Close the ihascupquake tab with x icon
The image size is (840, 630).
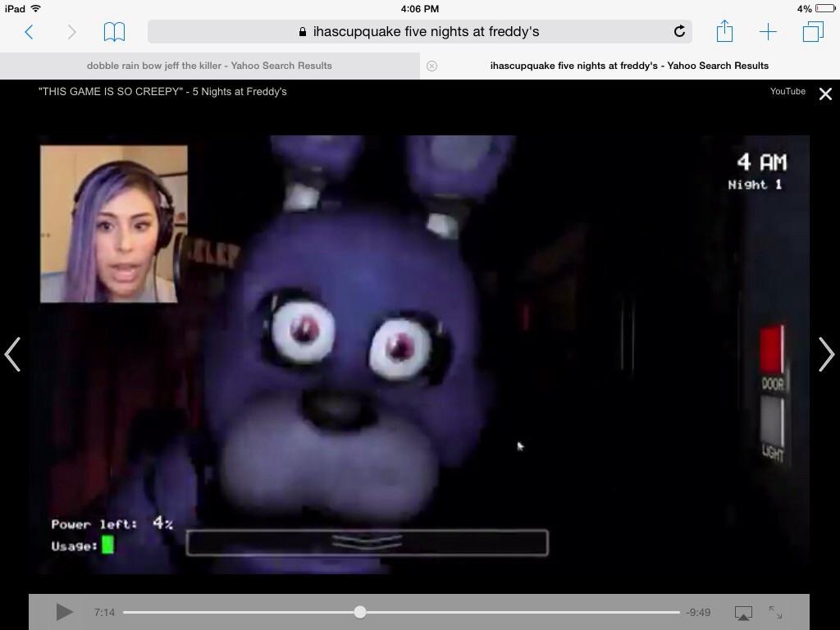[431, 66]
